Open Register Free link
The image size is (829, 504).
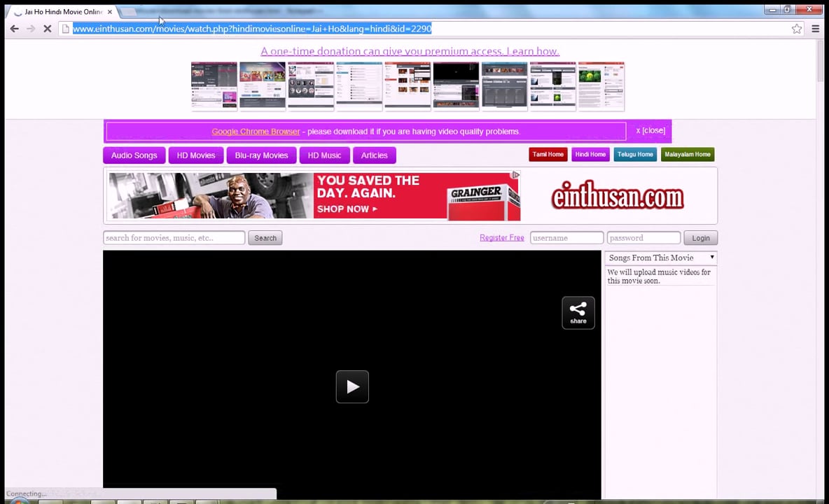tap(502, 238)
